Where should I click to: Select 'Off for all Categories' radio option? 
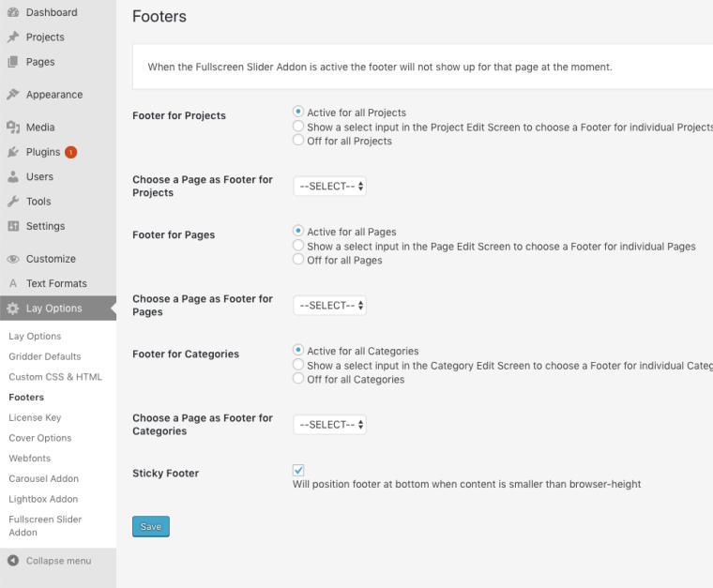pos(298,379)
